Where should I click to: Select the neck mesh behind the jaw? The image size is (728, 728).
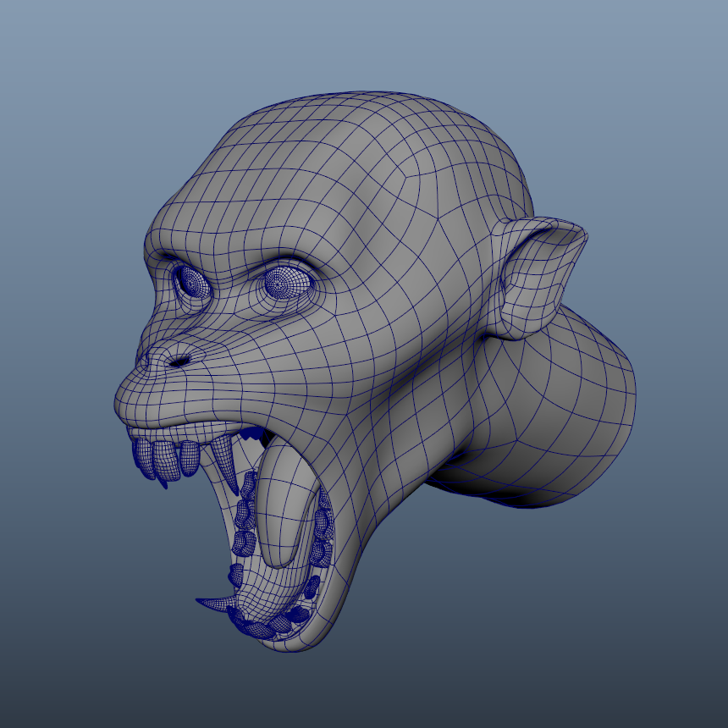click(x=550, y=398)
